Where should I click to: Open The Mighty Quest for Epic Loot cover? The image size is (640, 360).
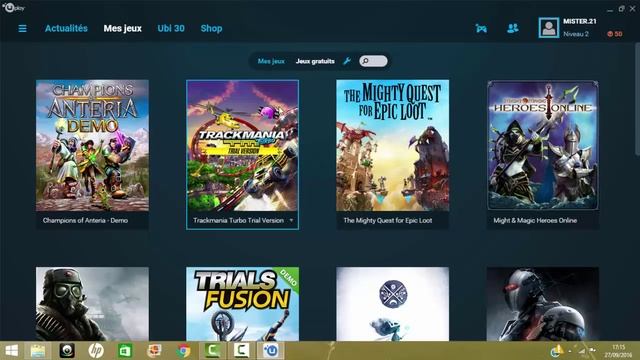coord(393,145)
